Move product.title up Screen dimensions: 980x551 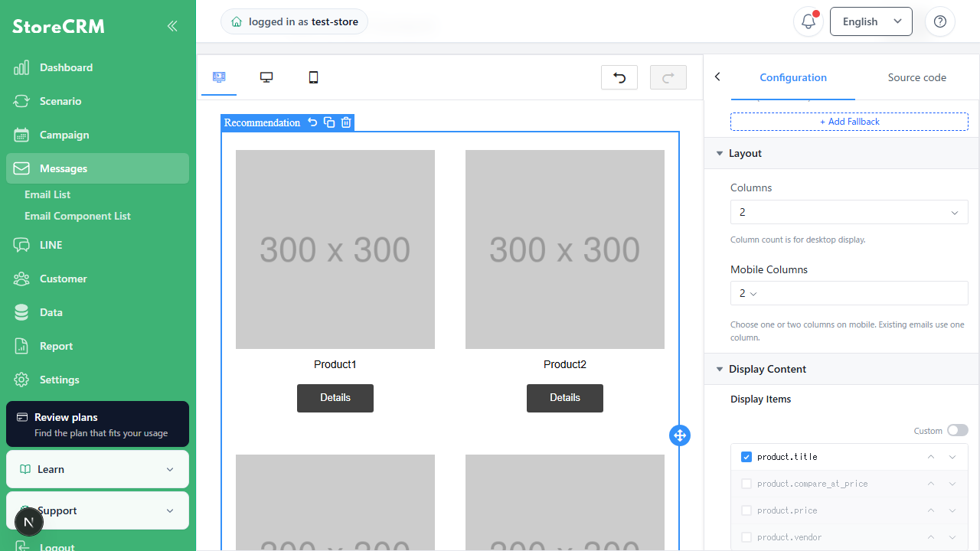[931, 457]
